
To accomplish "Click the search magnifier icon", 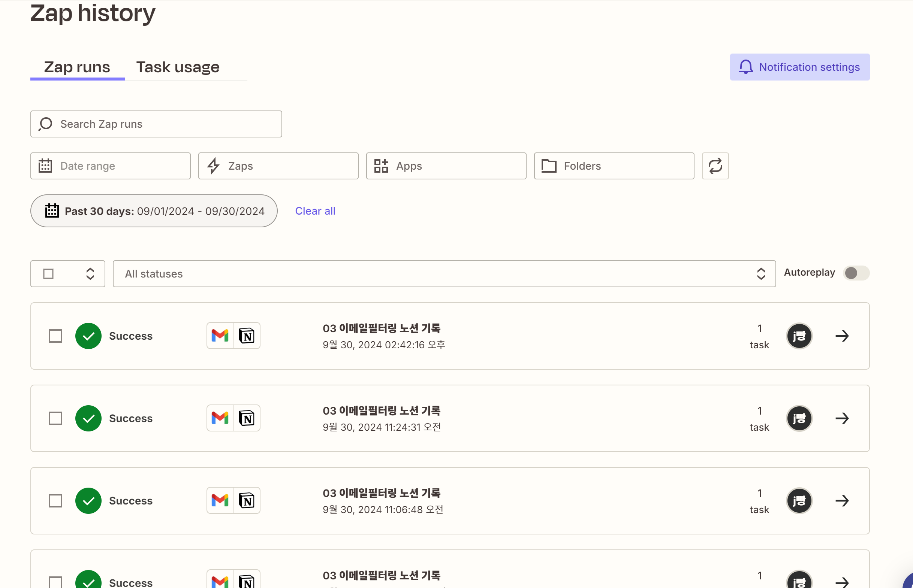I will tap(45, 124).
